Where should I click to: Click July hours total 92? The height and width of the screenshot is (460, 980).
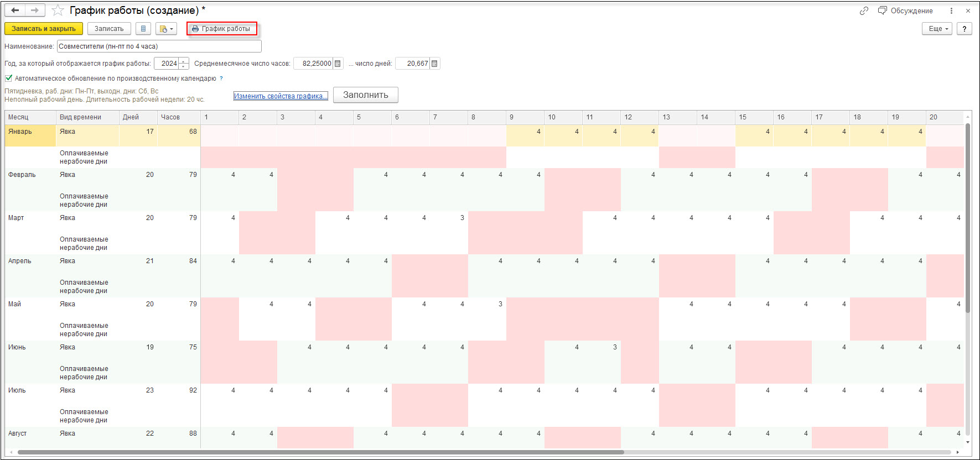(179, 394)
